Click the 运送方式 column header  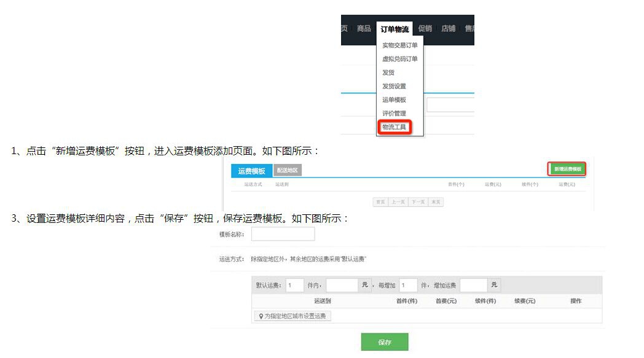click(x=253, y=184)
